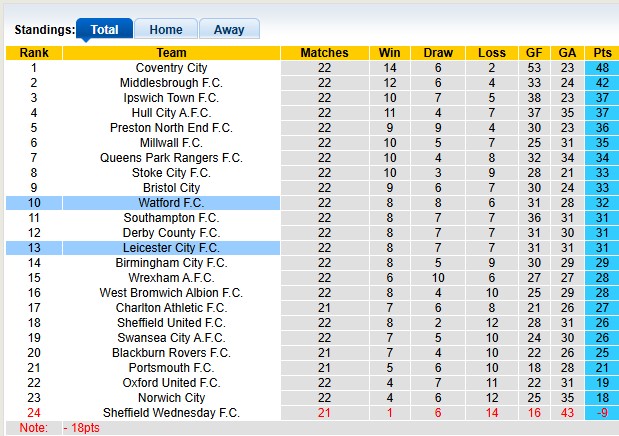Open Leicester City F.C. team link
Image resolution: width=619 pixels, height=436 pixels.
tap(171, 248)
